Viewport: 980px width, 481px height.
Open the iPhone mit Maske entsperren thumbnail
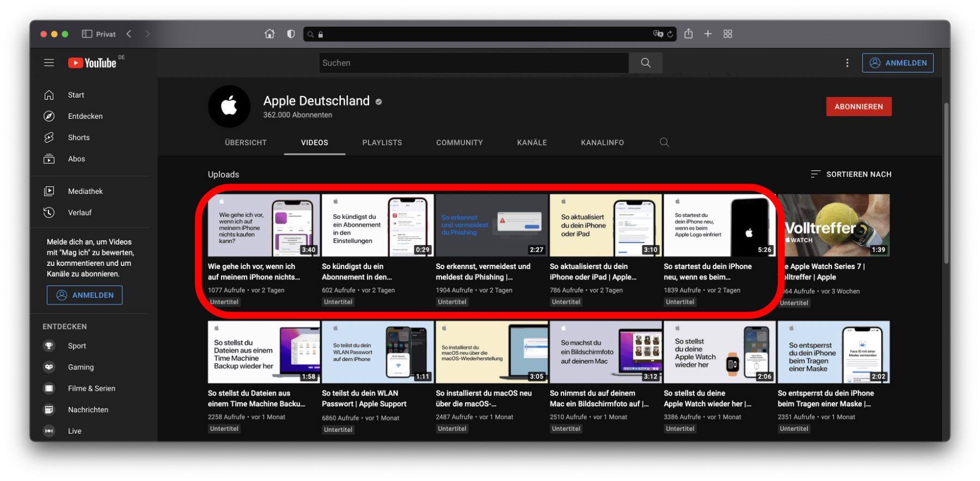(x=834, y=352)
